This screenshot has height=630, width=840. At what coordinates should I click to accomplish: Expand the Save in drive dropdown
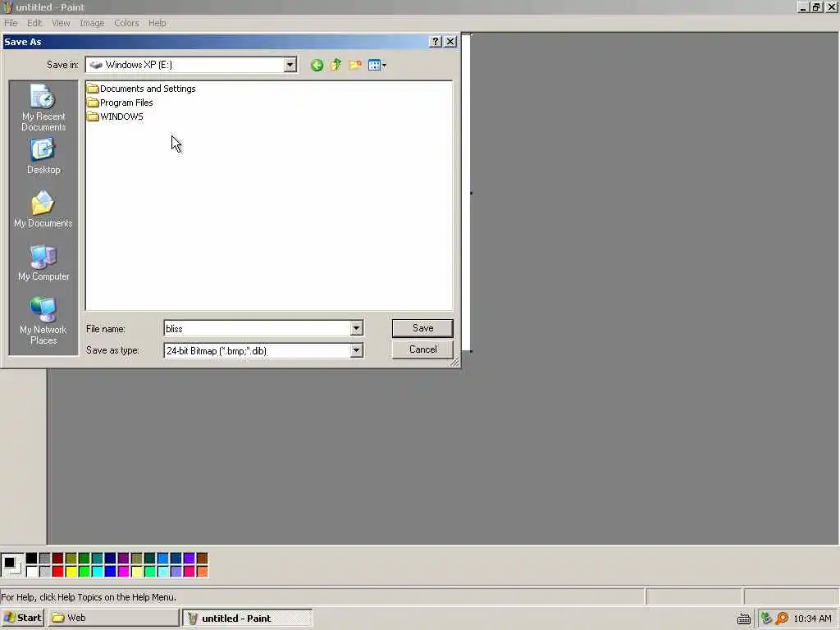[x=290, y=65]
